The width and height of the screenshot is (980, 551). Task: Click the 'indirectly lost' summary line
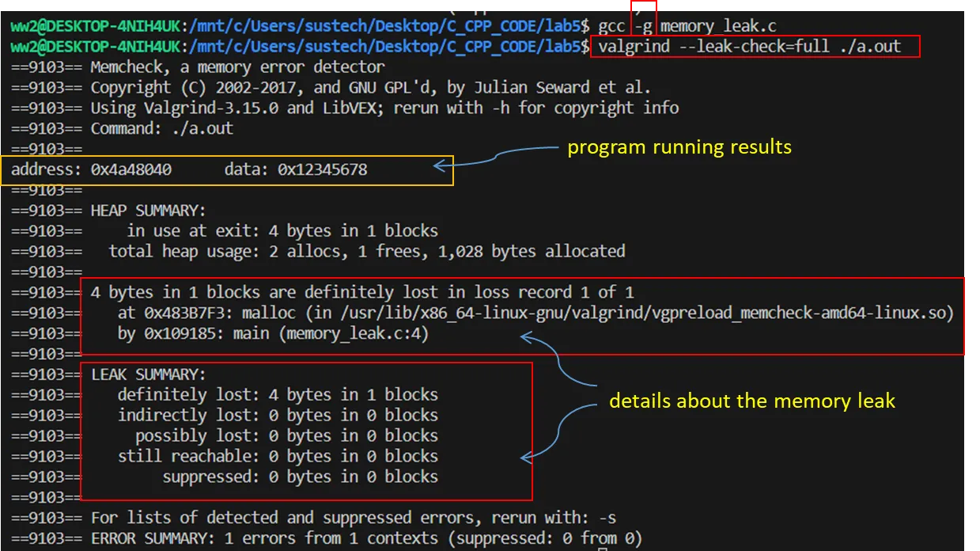click(x=277, y=415)
